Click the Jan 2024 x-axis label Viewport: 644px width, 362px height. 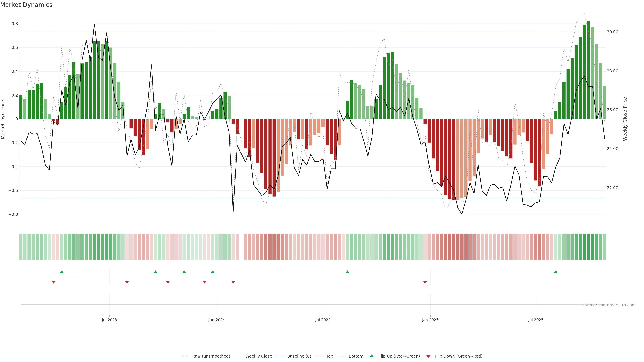[x=217, y=320]
